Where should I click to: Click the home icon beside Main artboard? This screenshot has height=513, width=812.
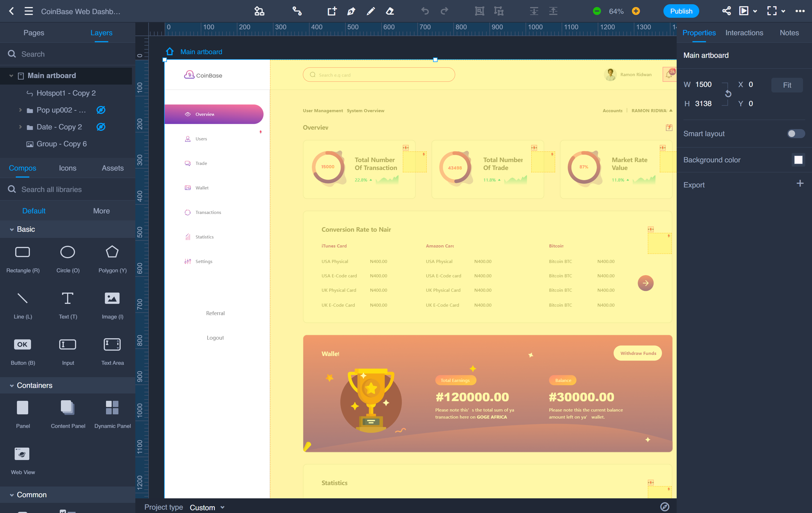tap(170, 52)
